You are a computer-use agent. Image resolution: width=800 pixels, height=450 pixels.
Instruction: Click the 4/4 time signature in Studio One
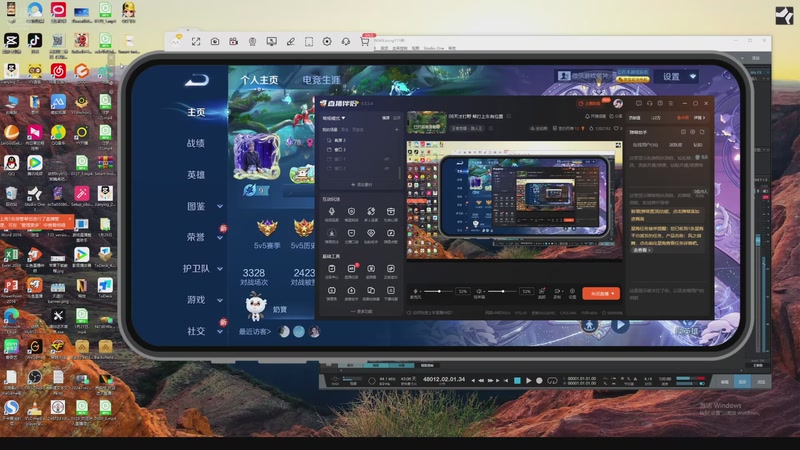point(648,379)
